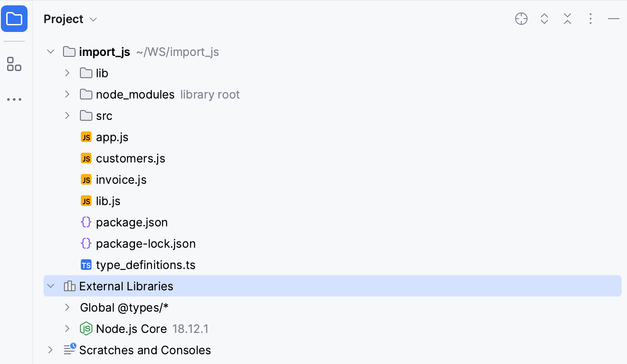627x364 pixels.
Task: Click the TypeScript icon beside type_definitions.ts
Action: click(x=86, y=265)
